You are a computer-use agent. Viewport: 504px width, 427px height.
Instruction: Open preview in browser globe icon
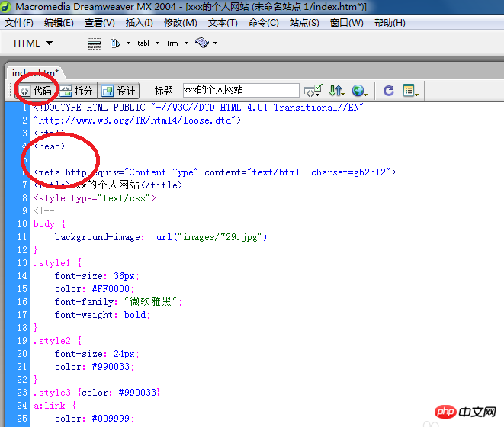(359, 91)
